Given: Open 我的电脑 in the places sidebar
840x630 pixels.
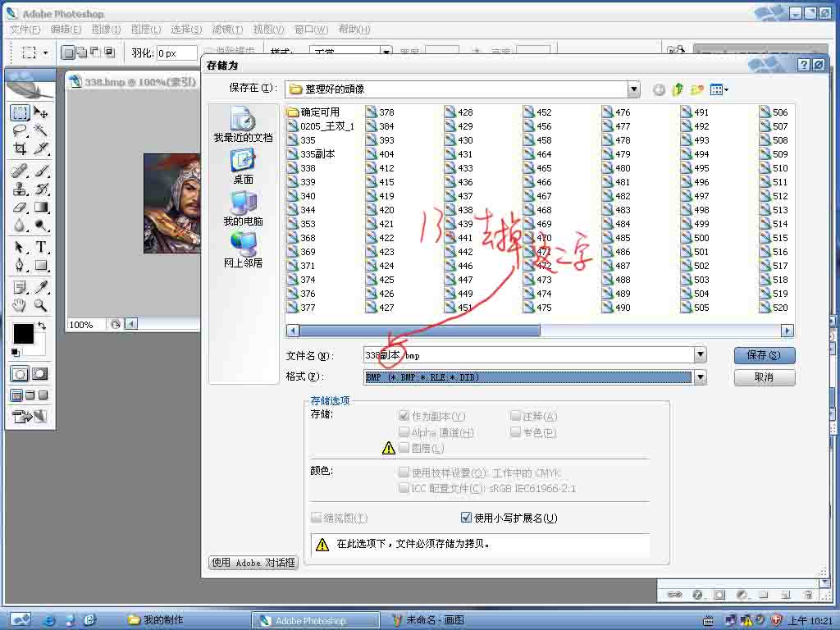Looking at the screenshot, I should pyautogui.click(x=243, y=208).
